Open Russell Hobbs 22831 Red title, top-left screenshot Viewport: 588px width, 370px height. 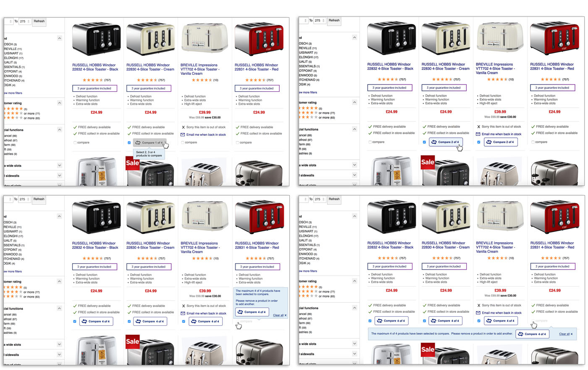tap(257, 67)
